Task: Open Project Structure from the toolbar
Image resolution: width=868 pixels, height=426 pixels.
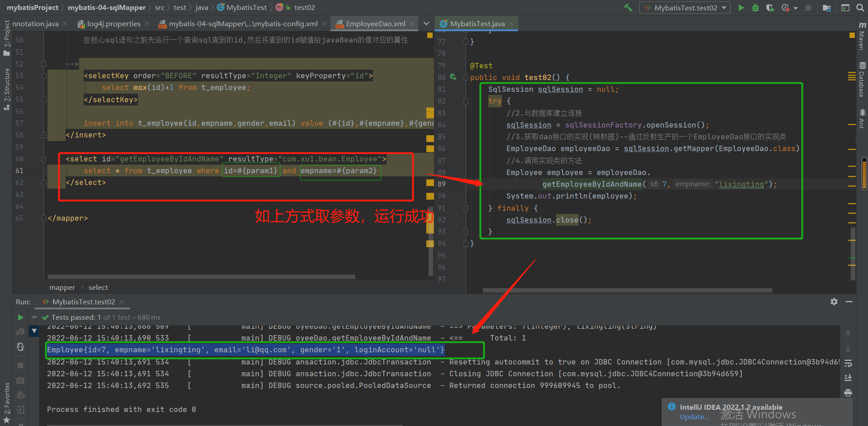Action: point(827,8)
